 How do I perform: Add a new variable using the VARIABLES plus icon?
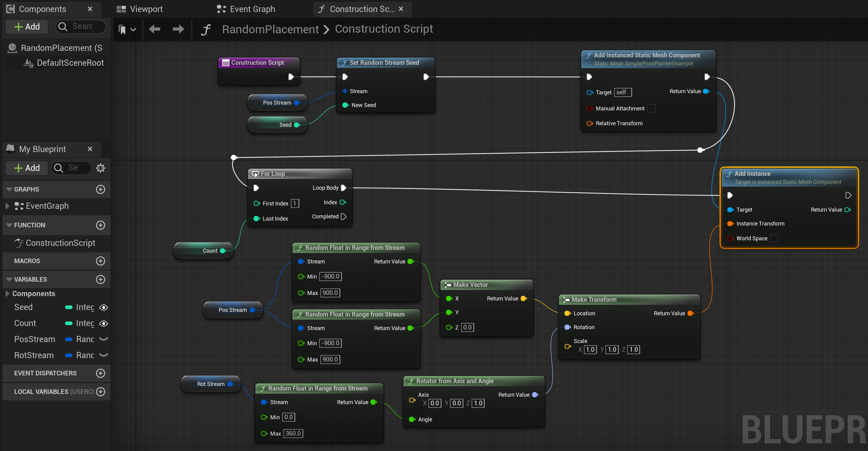(101, 279)
